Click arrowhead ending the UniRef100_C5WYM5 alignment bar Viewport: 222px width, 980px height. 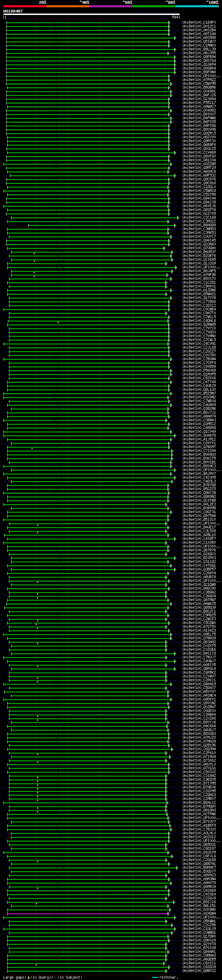point(171,84)
